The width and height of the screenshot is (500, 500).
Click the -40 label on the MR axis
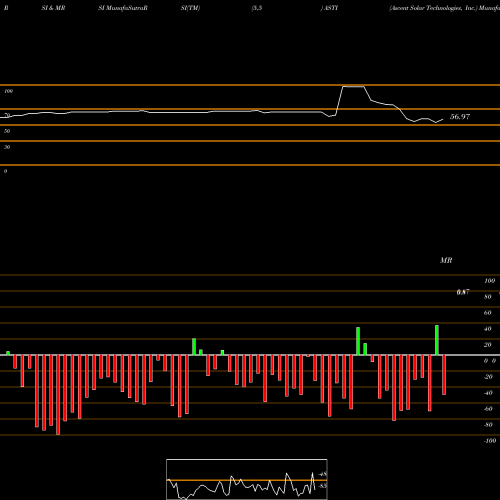click(488, 393)
